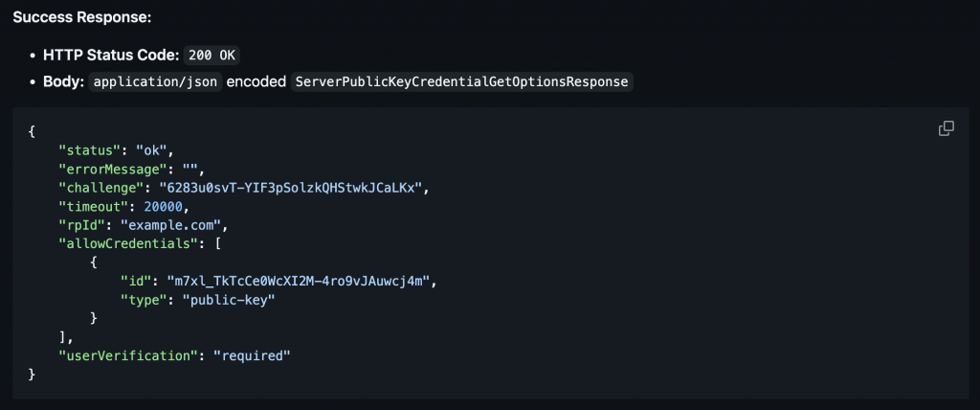Click ServerPublicKeyCredentialGetOptionsResponse inline code
Image resolution: width=980 pixels, height=410 pixels.
[462, 82]
